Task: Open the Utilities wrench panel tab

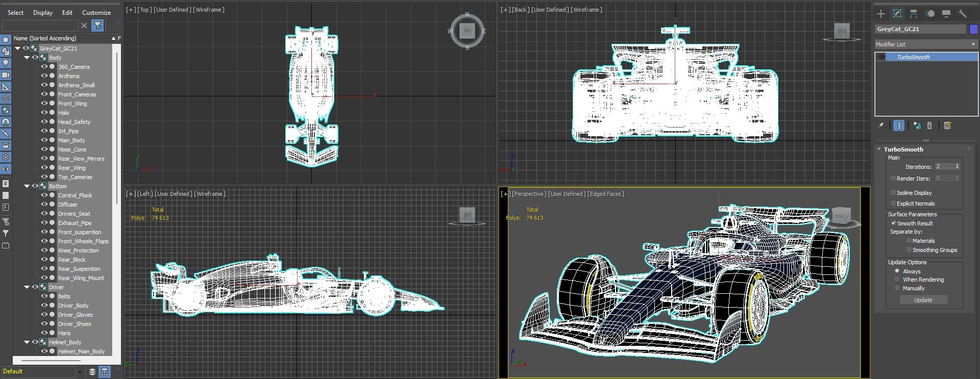Action: pos(963,14)
